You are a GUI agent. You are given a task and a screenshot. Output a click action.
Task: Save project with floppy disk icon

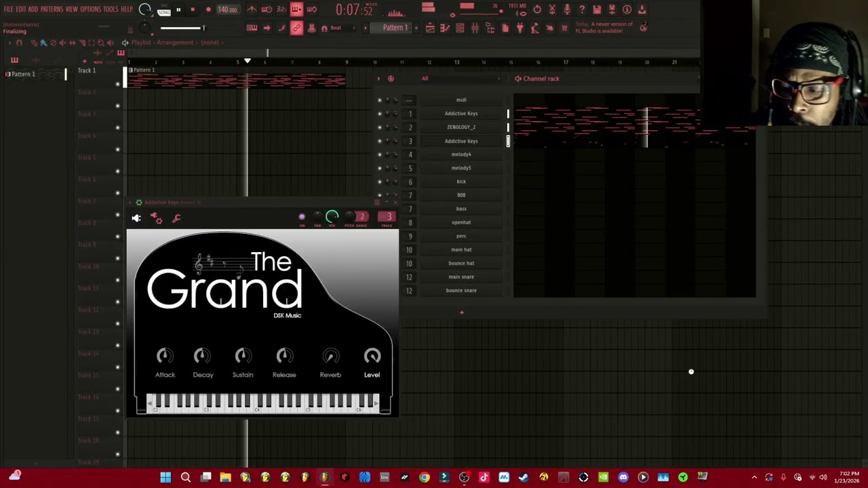pos(597,9)
